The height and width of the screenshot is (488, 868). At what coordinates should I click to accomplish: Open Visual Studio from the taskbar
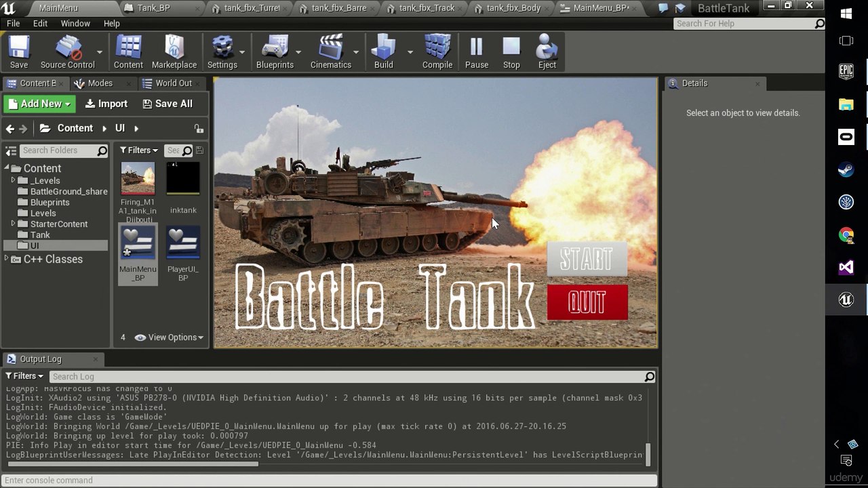click(846, 267)
